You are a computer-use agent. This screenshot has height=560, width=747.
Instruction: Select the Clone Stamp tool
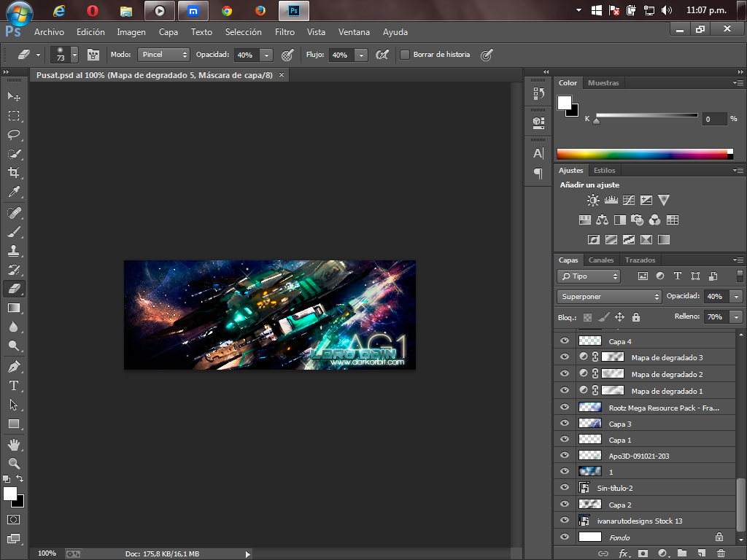14,251
